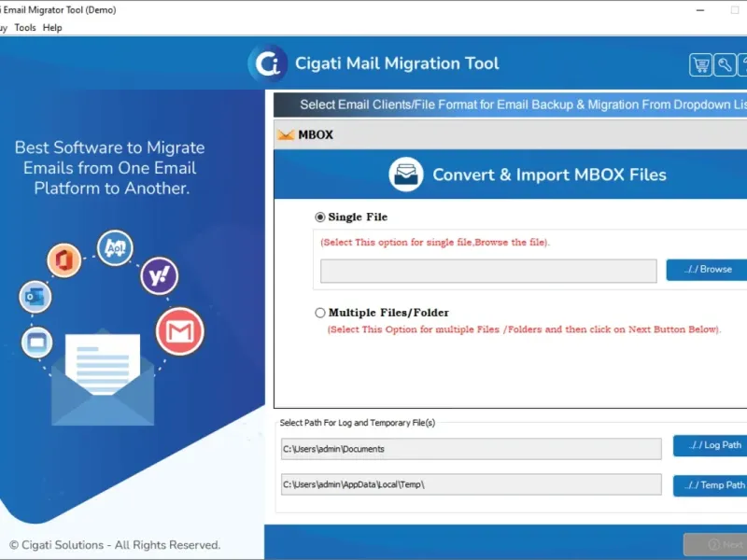
Task: Click the key activation icon
Action: click(725, 64)
